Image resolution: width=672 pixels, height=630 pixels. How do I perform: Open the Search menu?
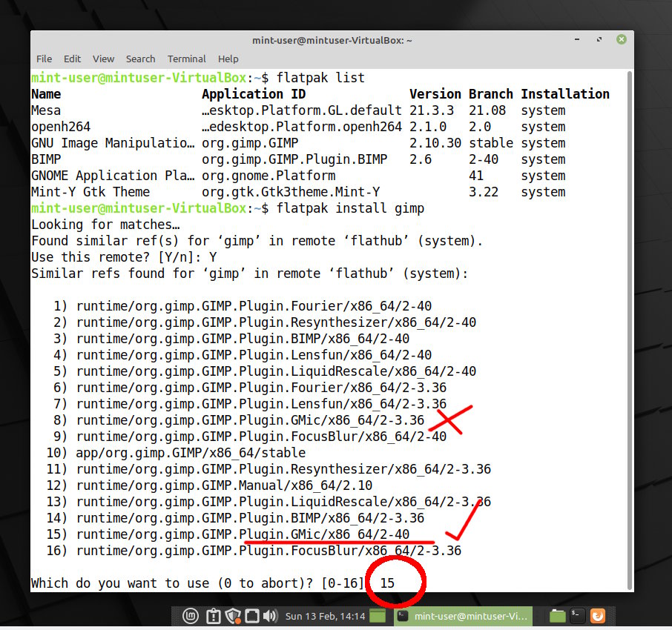(x=141, y=59)
